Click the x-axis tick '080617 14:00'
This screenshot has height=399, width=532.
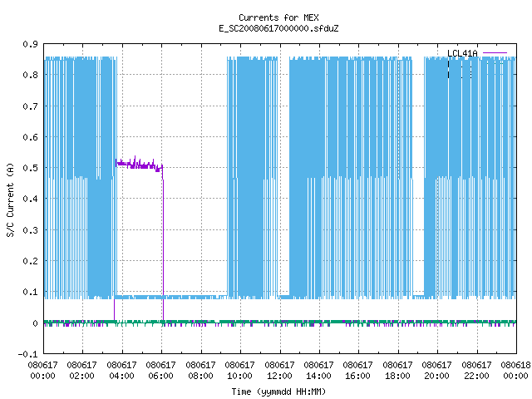pos(318,371)
